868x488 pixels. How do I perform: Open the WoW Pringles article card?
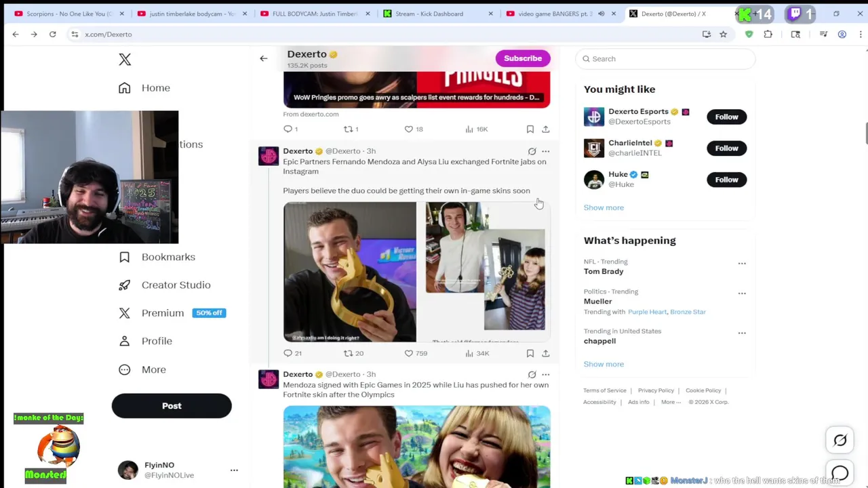coord(416,89)
